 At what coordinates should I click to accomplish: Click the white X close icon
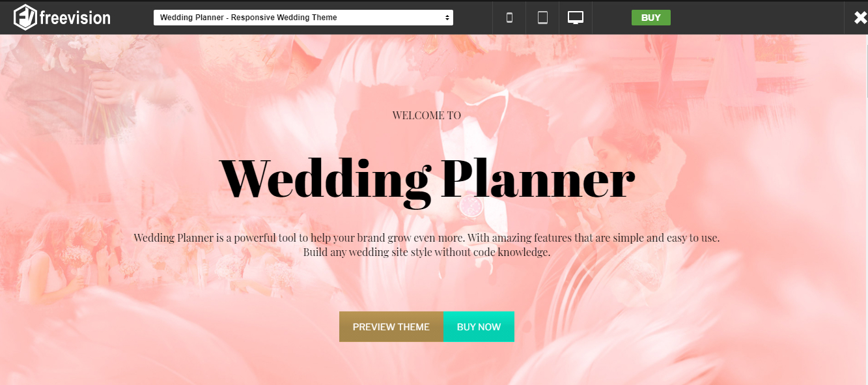click(858, 17)
